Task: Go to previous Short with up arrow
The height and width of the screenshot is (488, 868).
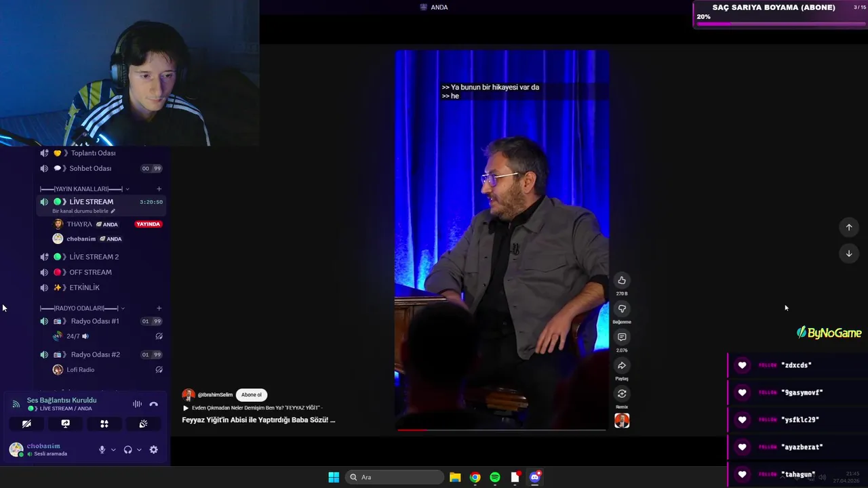Action: [x=849, y=227]
